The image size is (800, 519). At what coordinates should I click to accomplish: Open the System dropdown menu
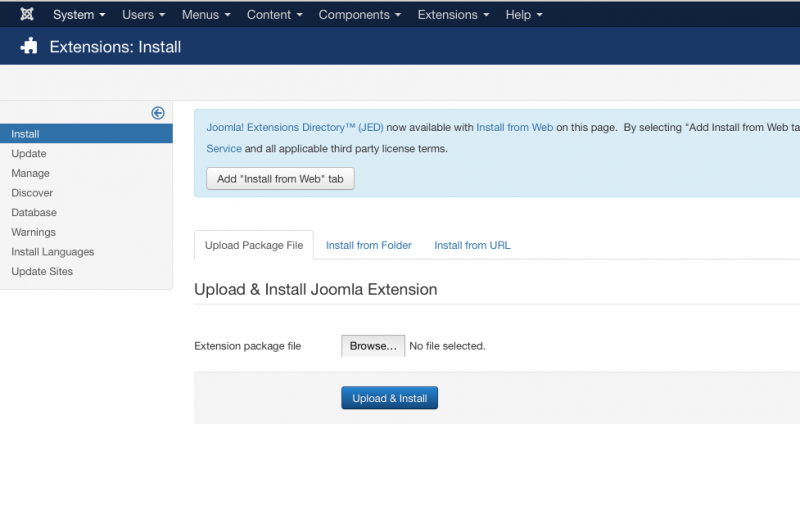coord(79,15)
